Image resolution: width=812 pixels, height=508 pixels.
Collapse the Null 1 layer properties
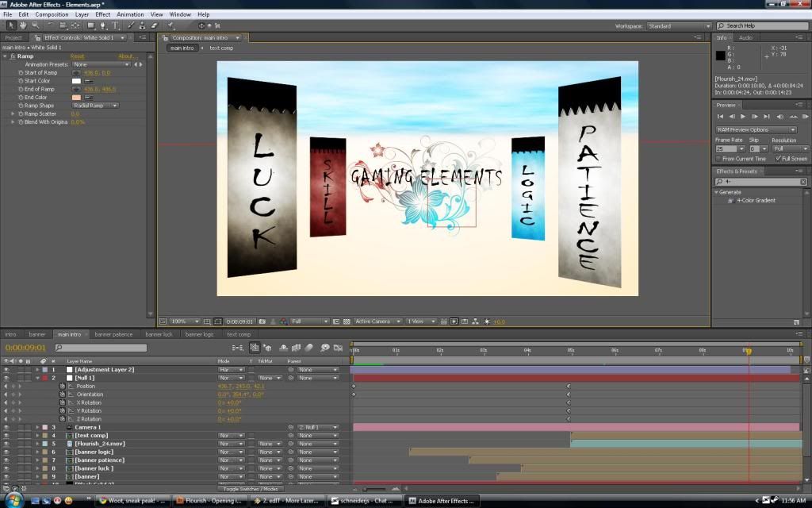36,378
